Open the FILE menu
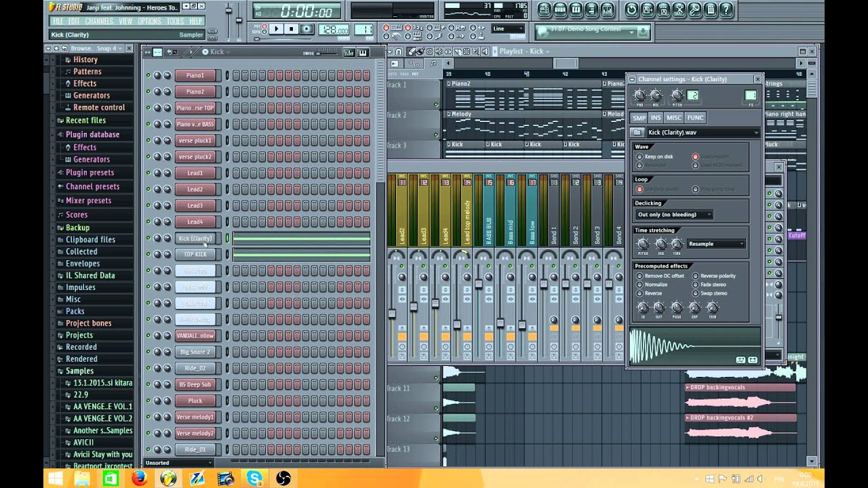This screenshot has height=488, width=868. 58,21
